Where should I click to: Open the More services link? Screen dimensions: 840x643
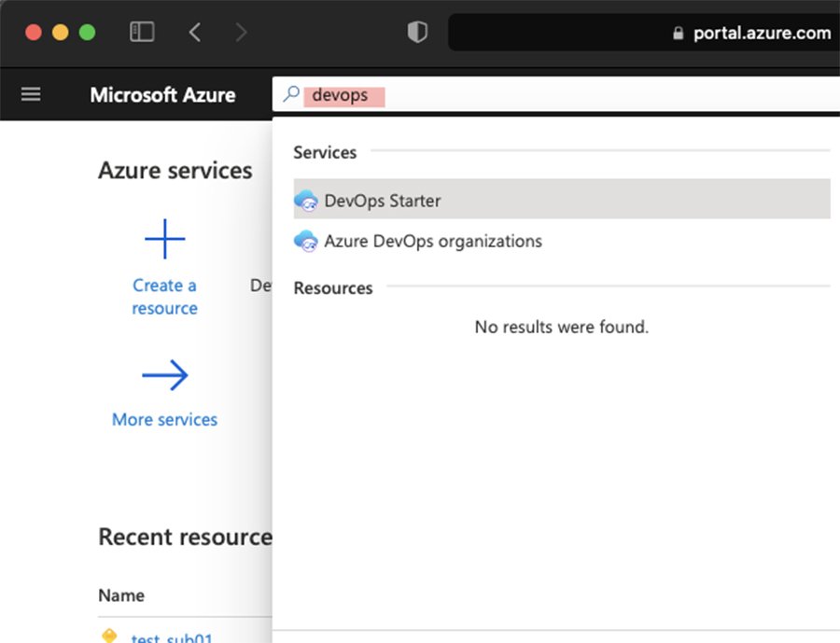[x=164, y=419]
